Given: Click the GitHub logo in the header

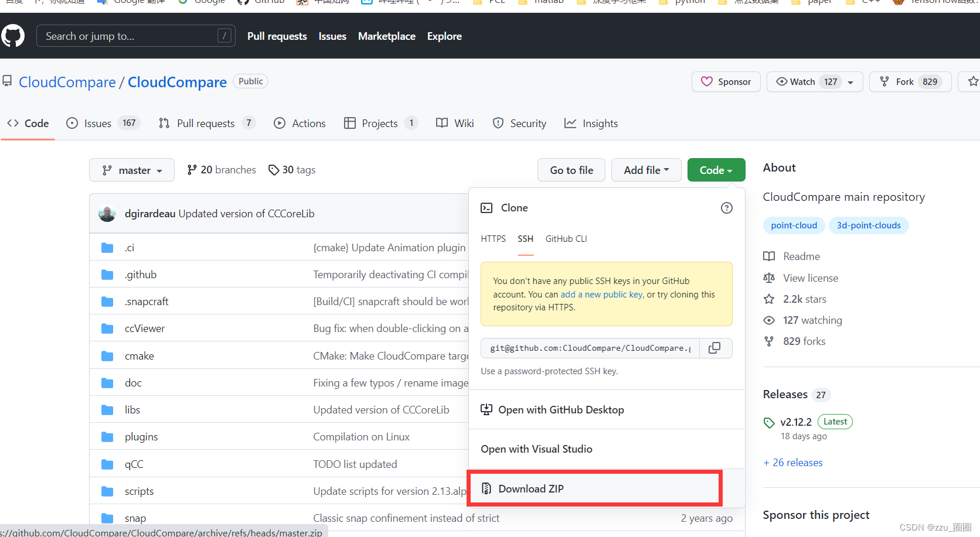Looking at the screenshot, I should coord(13,36).
